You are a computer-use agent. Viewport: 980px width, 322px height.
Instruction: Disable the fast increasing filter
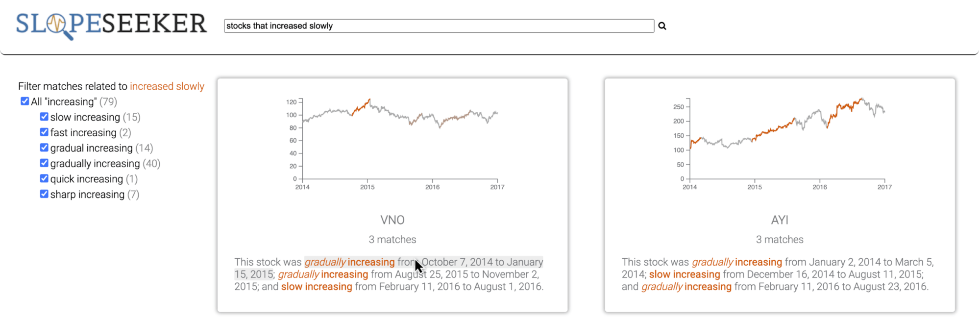click(44, 132)
